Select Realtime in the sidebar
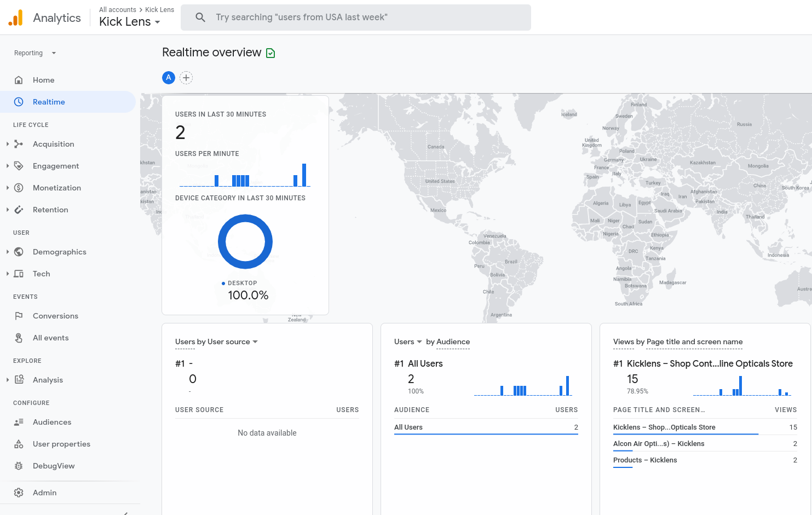The image size is (812, 515). tap(68, 102)
